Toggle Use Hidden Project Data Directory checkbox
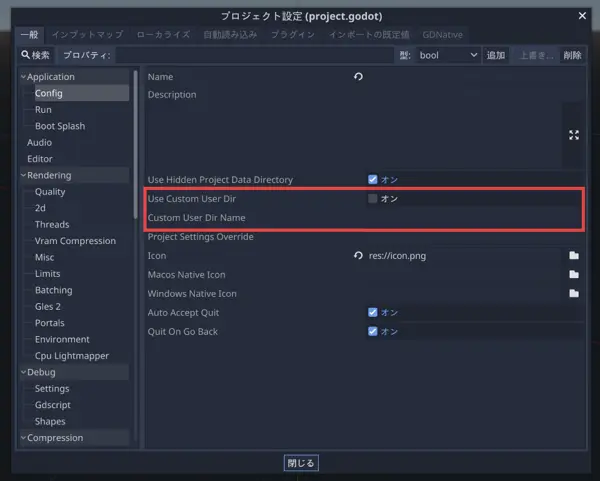Viewport: 600px width, 481px height. [x=372, y=179]
